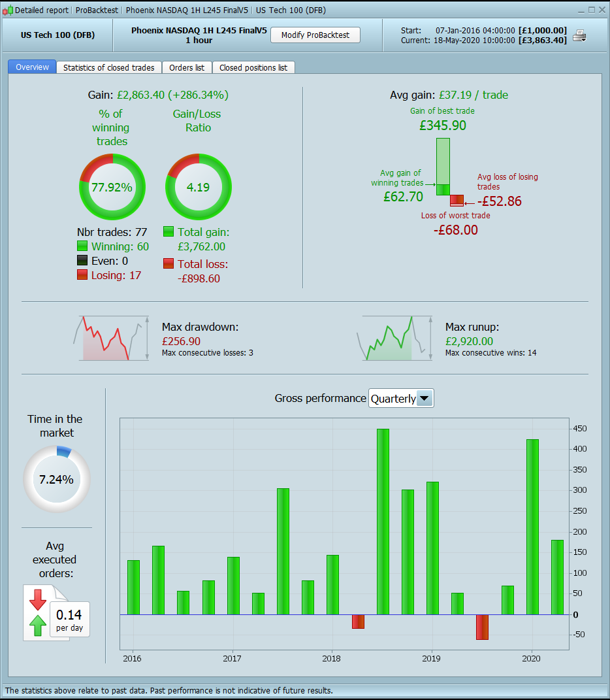610x700 pixels.
Task: Select the Overview tab
Action: click(x=32, y=67)
